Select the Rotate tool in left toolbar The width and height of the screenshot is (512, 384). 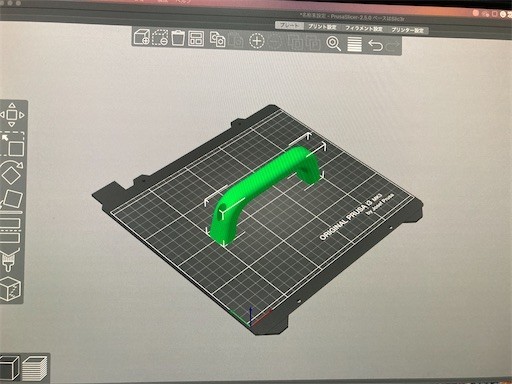click(11, 173)
